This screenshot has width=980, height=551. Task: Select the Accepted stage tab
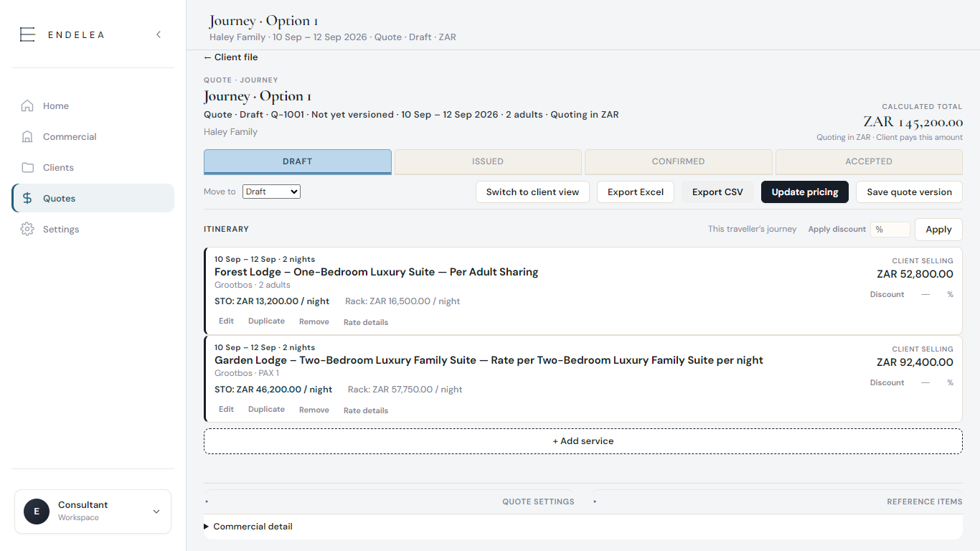click(869, 161)
